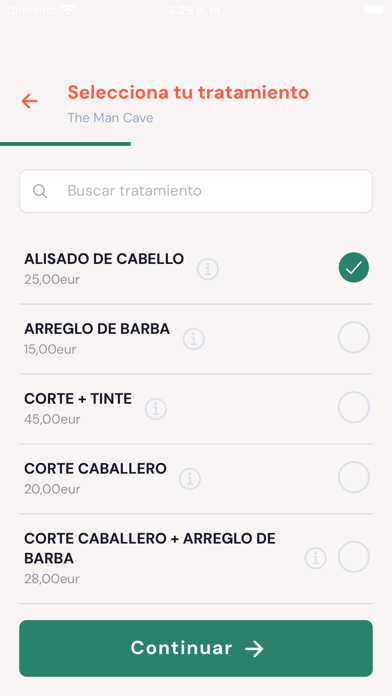392x696 pixels.
Task: Open info for Alisado de Cabello
Action: click(x=208, y=269)
